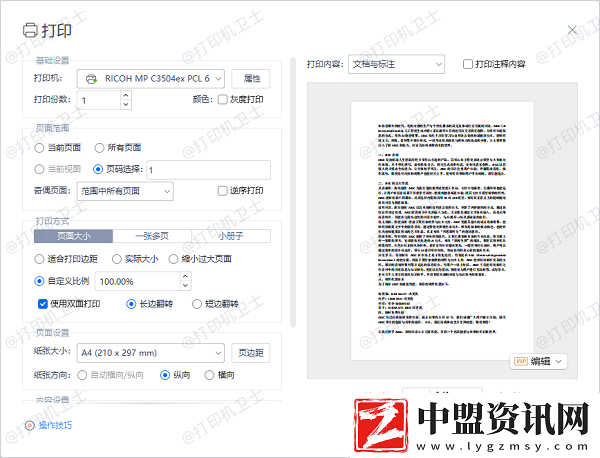Select 纵向 portrait orientation radio
The image size is (600, 458).
point(165,375)
